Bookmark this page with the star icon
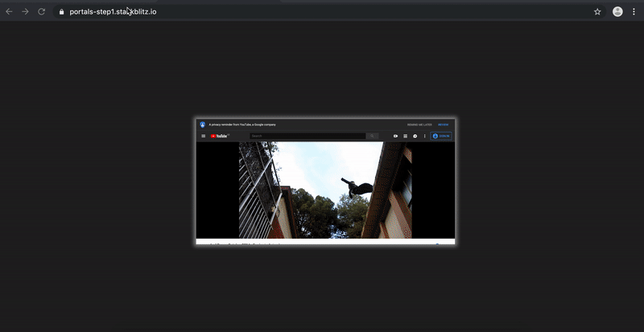644x332 pixels. click(597, 12)
